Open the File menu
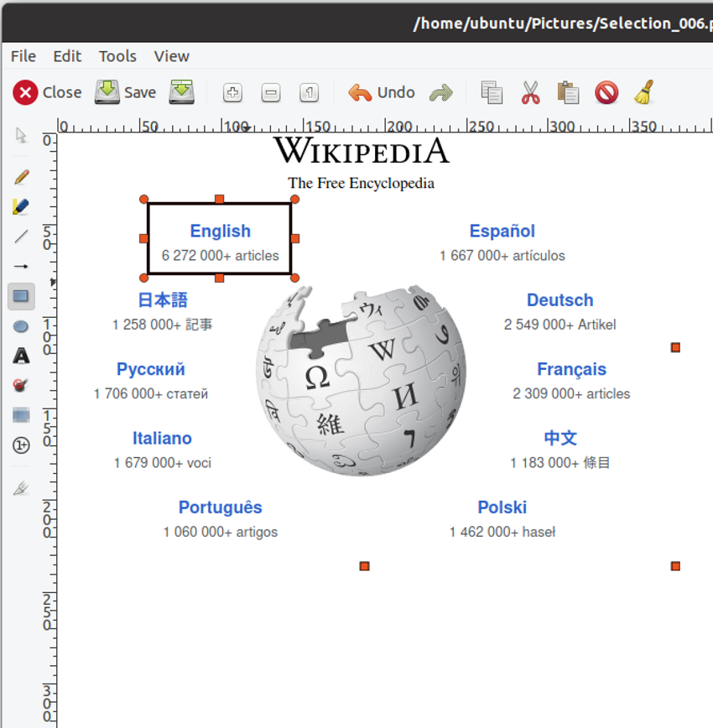This screenshot has height=728, width=713. 23,56
